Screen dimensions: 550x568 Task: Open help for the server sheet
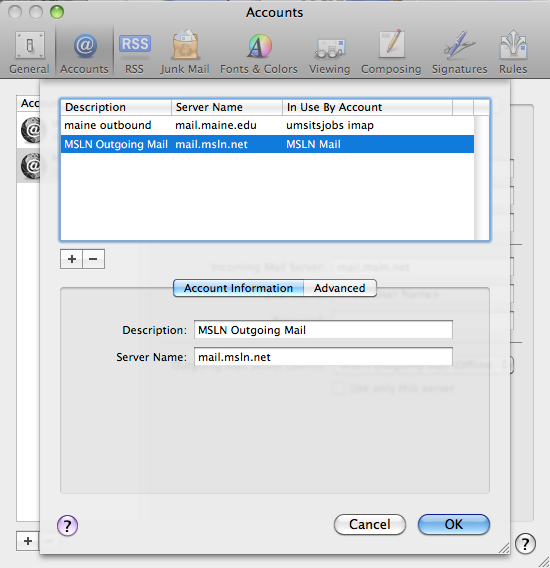pos(67,525)
